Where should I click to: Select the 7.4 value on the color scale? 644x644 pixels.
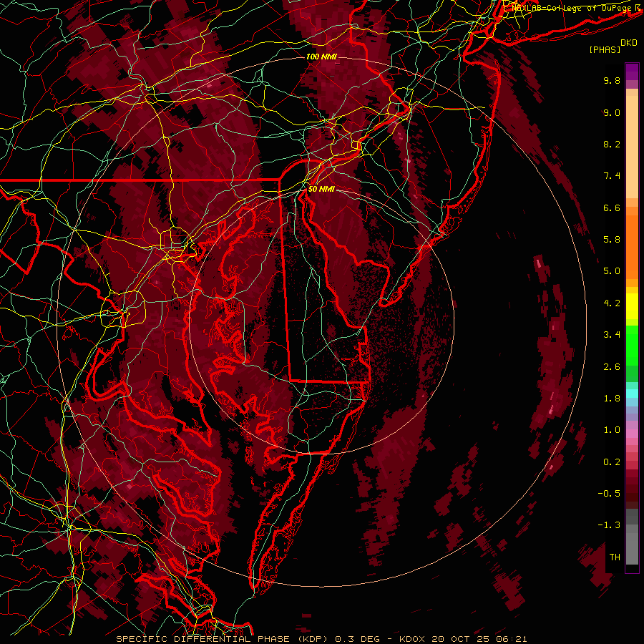(612, 176)
